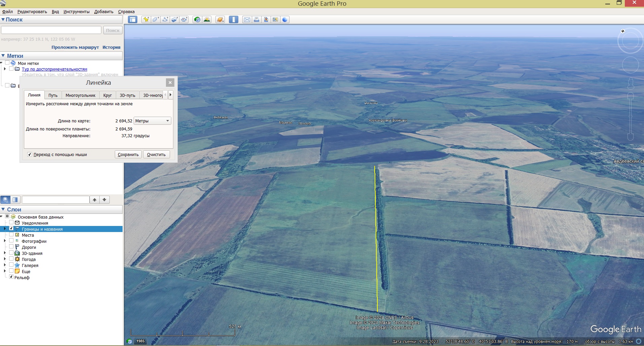This screenshot has height=346, width=644.
Task: Collapse the Слои panel header
Action: 3,209
